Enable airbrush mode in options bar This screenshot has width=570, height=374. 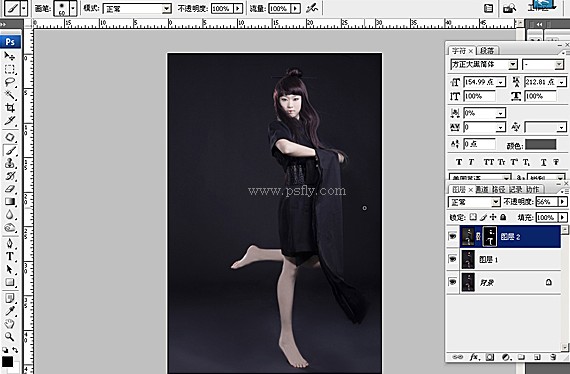(312, 8)
